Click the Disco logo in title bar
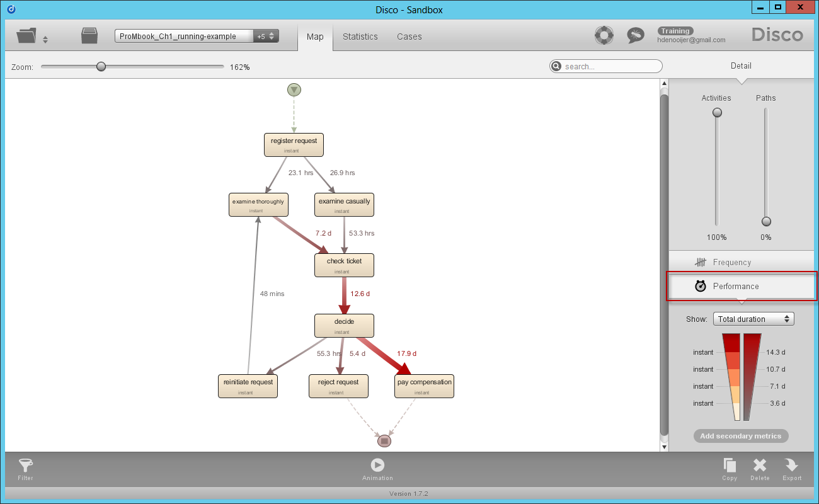Viewport: 819px width, 504px height. (x=11, y=9)
